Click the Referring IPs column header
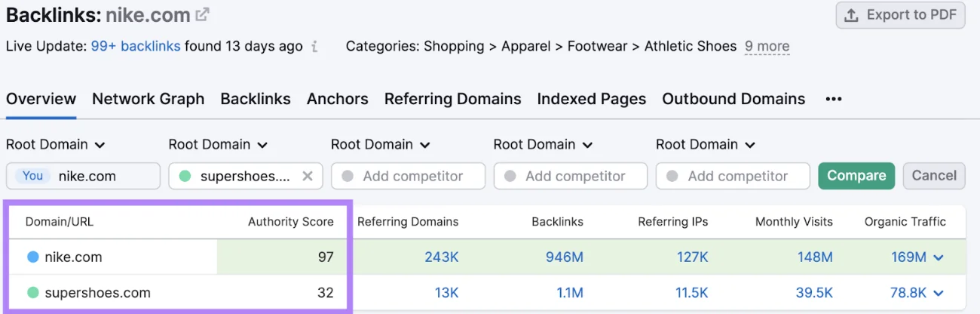The height and width of the screenshot is (314, 980). (x=673, y=222)
